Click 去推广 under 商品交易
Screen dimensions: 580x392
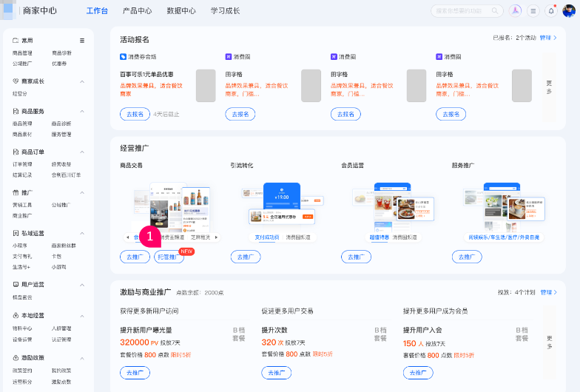coord(135,257)
